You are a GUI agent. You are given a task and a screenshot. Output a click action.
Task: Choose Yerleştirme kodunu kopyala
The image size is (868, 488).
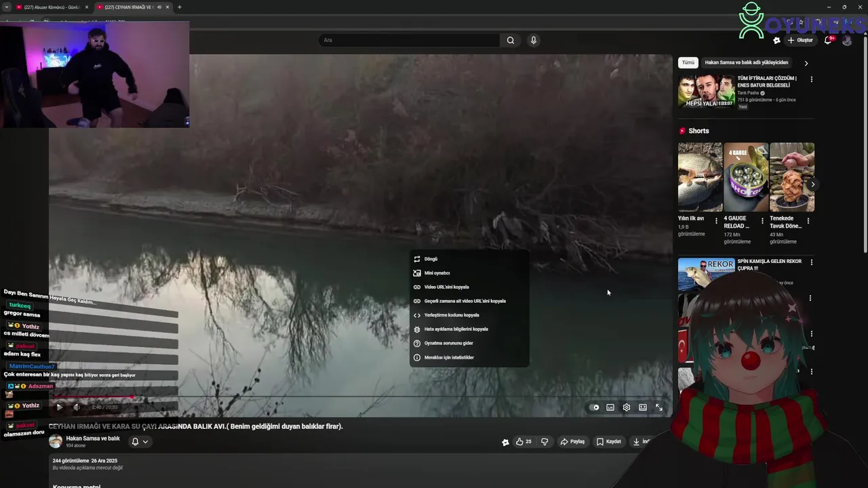[x=469, y=315]
